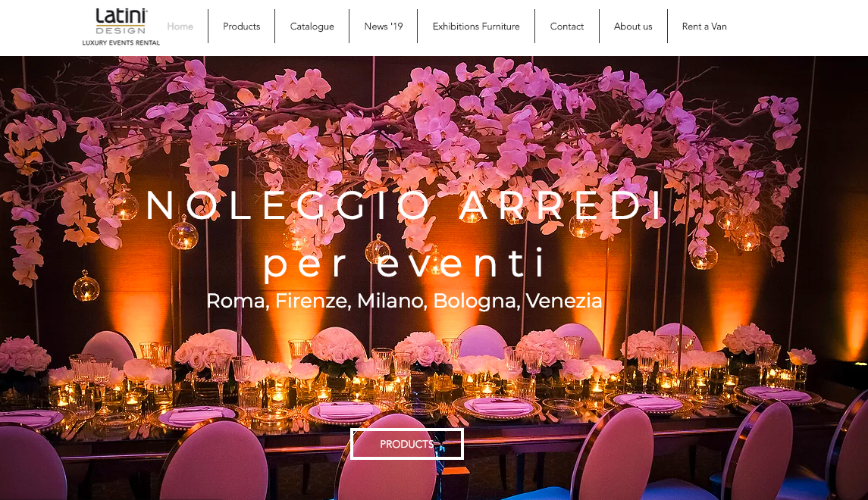Click the white-outlined PRODUCTS button
This screenshot has width=868, height=500.
click(407, 444)
